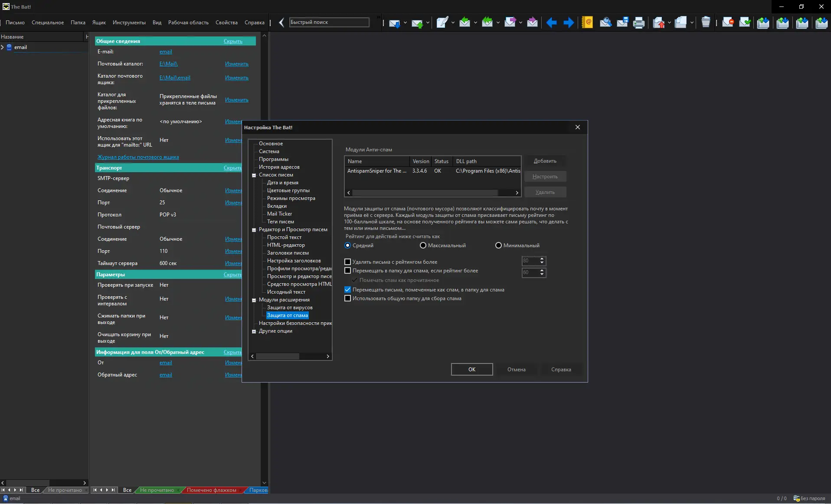Click the print message icon
This screenshot has height=504, width=831.
click(638, 23)
